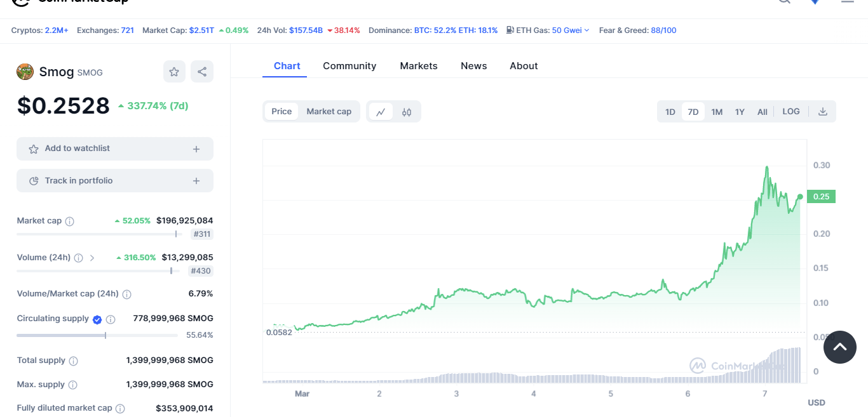This screenshot has height=417, width=868.
Task: Click the green 0.25 current price label
Action: tap(821, 197)
